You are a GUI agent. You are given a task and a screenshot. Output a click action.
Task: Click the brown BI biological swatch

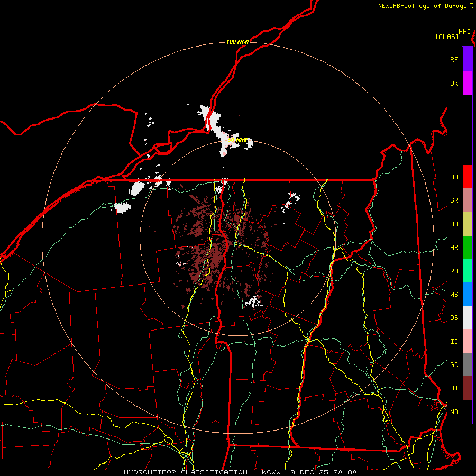click(467, 388)
